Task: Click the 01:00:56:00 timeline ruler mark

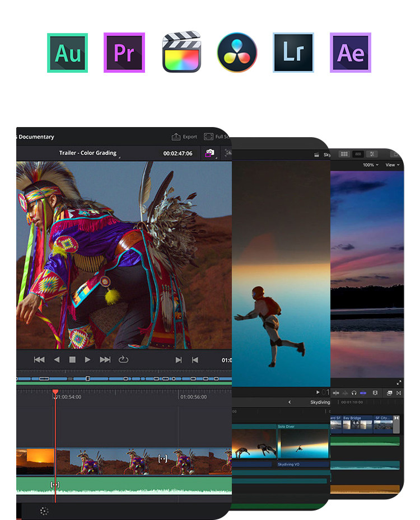Action: coord(193,397)
